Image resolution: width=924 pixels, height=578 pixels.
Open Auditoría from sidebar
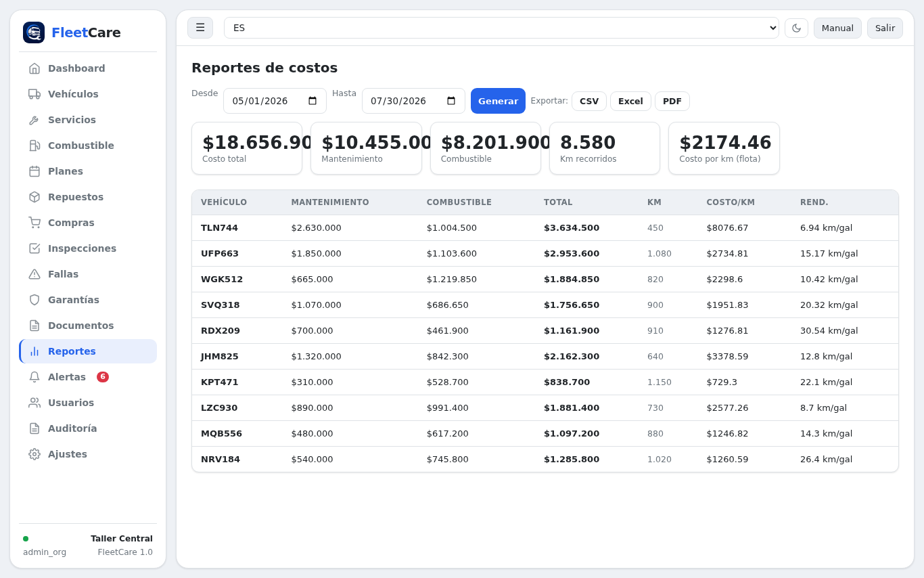(x=88, y=428)
